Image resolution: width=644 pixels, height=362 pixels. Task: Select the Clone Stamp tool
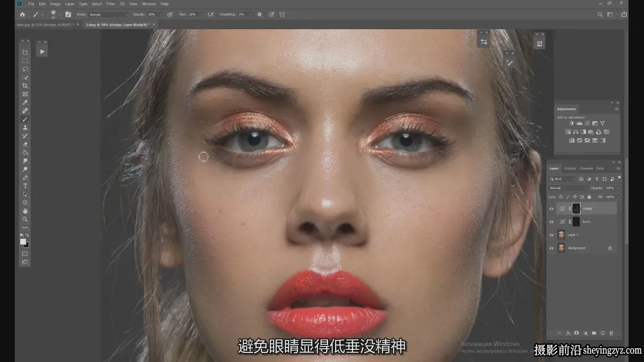coord(25,128)
